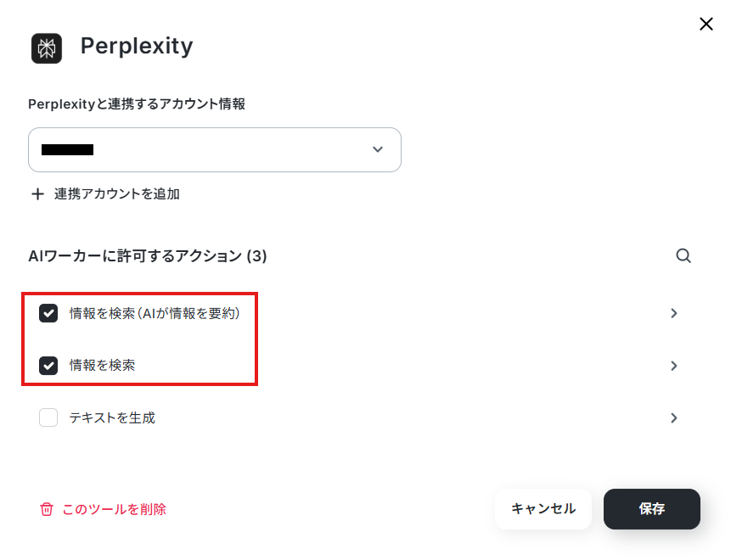Screen dimensions: 731x560
Task: Enable the テキストを生成 checkbox
Action: coord(48,417)
